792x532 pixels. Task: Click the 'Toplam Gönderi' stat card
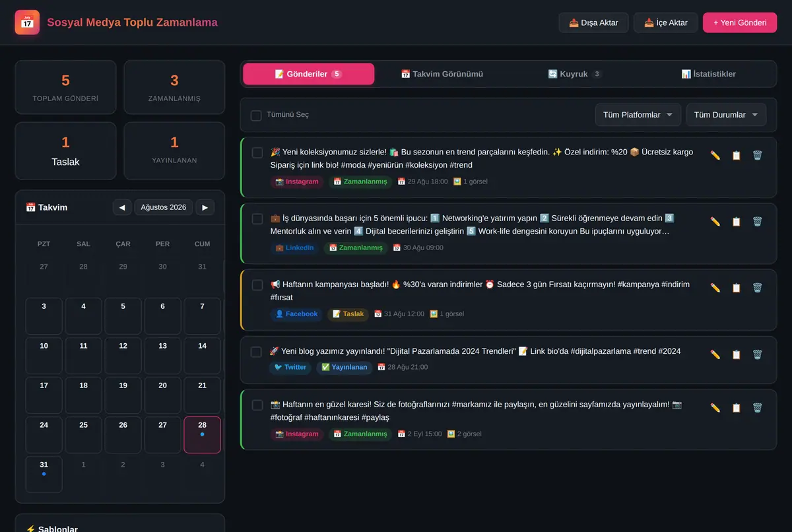tap(65, 87)
